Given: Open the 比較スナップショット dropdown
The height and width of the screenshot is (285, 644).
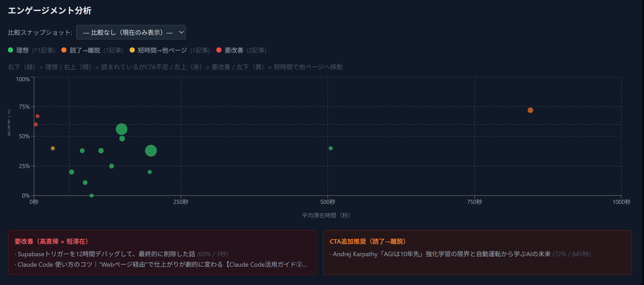Looking at the screenshot, I should [x=131, y=32].
